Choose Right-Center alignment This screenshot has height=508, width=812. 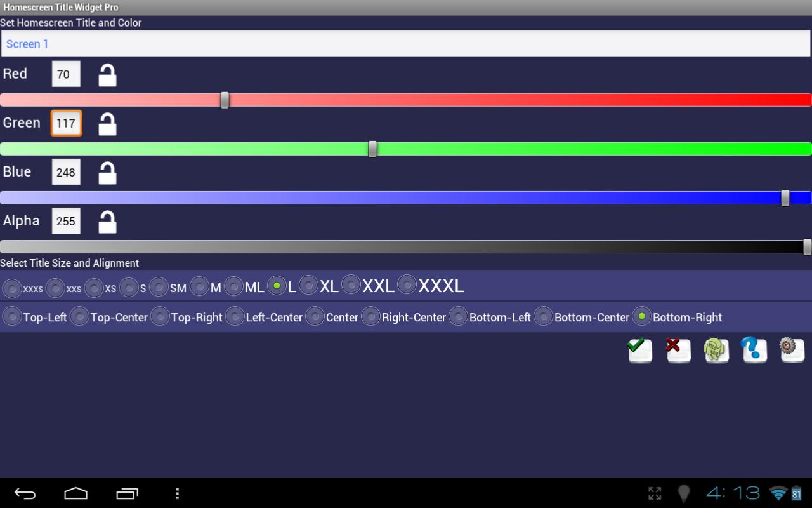pyautogui.click(x=403, y=316)
